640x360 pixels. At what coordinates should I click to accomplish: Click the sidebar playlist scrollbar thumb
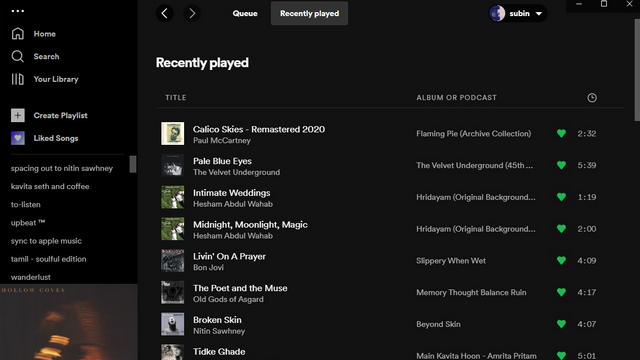(x=133, y=164)
